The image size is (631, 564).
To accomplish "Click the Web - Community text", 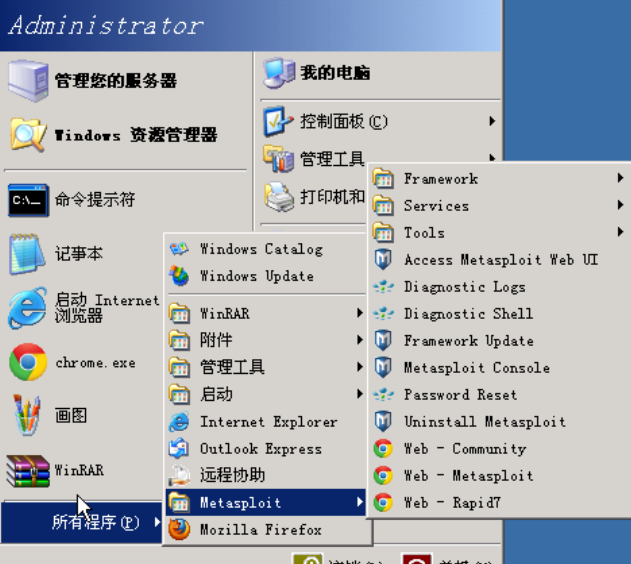I will (465, 449).
